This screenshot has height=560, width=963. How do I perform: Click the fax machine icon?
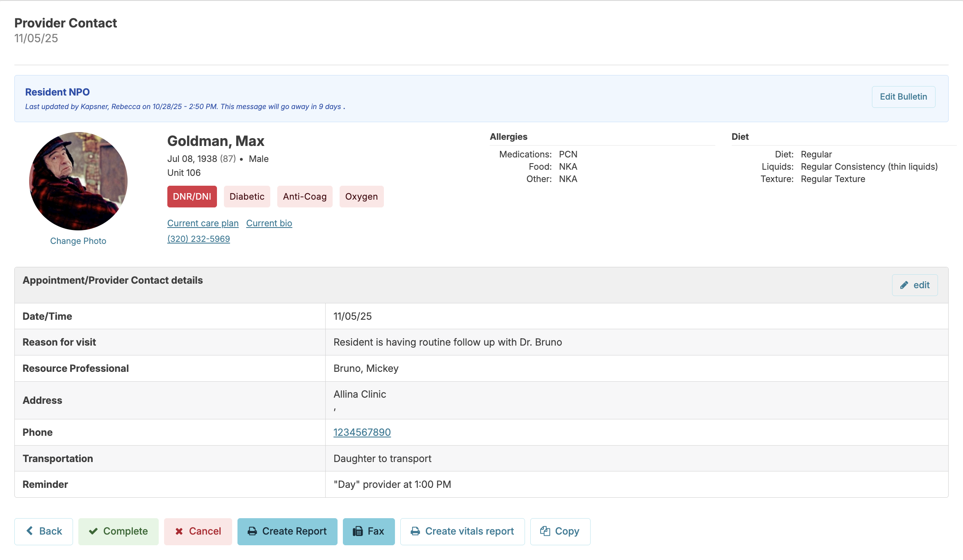point(358,531)
